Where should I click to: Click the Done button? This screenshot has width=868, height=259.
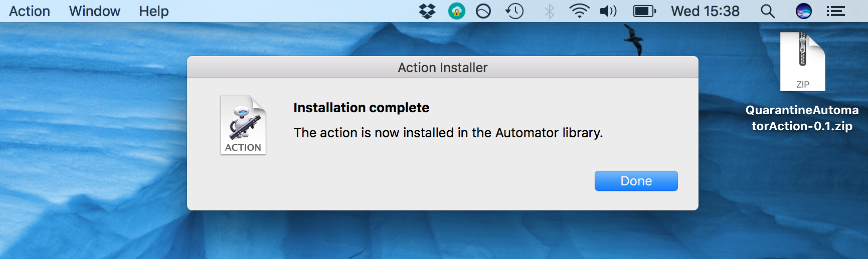click(636, 181)
